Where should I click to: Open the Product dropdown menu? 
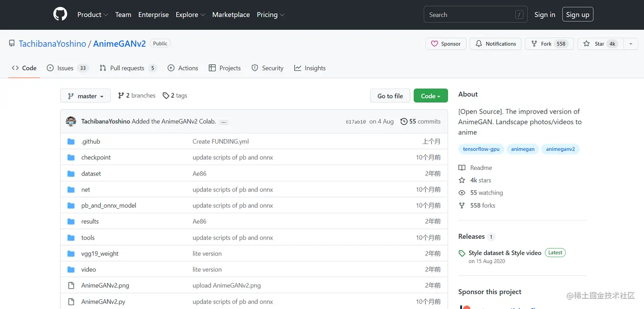click(92, 14)
